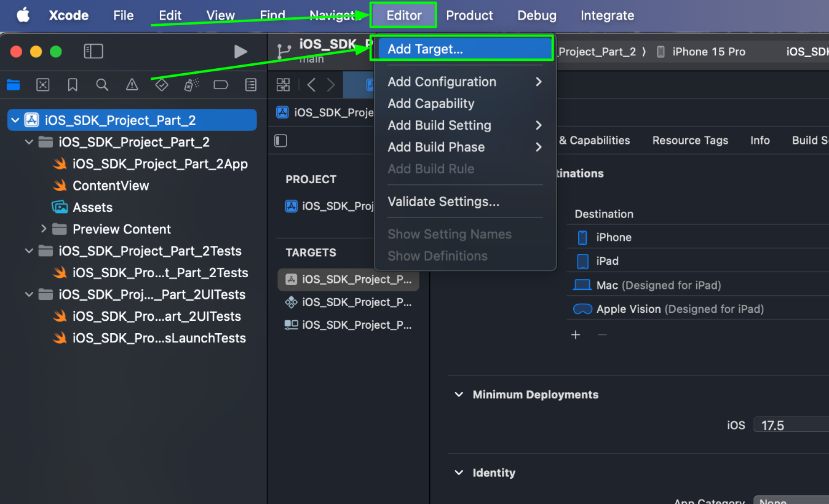Collapse the iOS_SDK_Project_Part_2 root project
This screenshot has width=829, height=504.
pos(15,120)
